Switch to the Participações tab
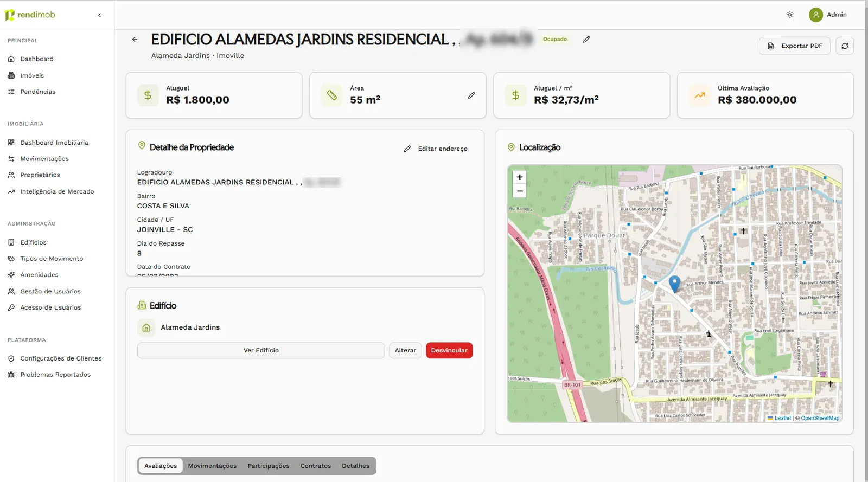868x482 pixels. [x=269, y=466]
